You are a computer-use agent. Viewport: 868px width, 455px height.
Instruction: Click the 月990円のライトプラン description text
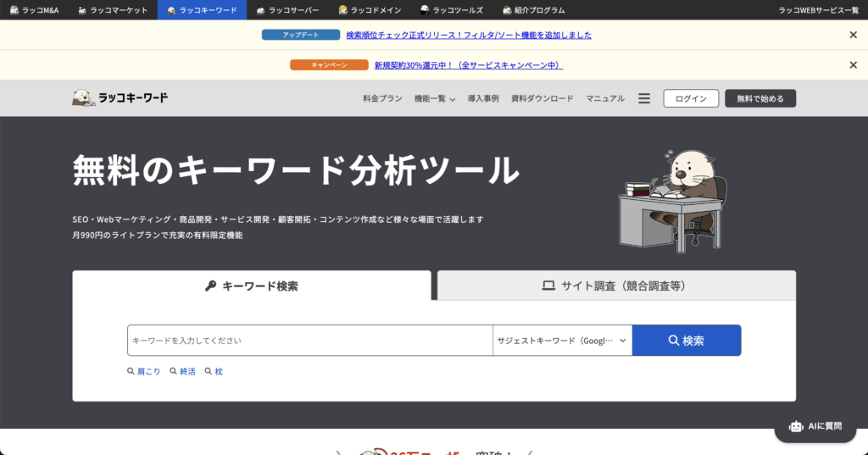[157, 236]
